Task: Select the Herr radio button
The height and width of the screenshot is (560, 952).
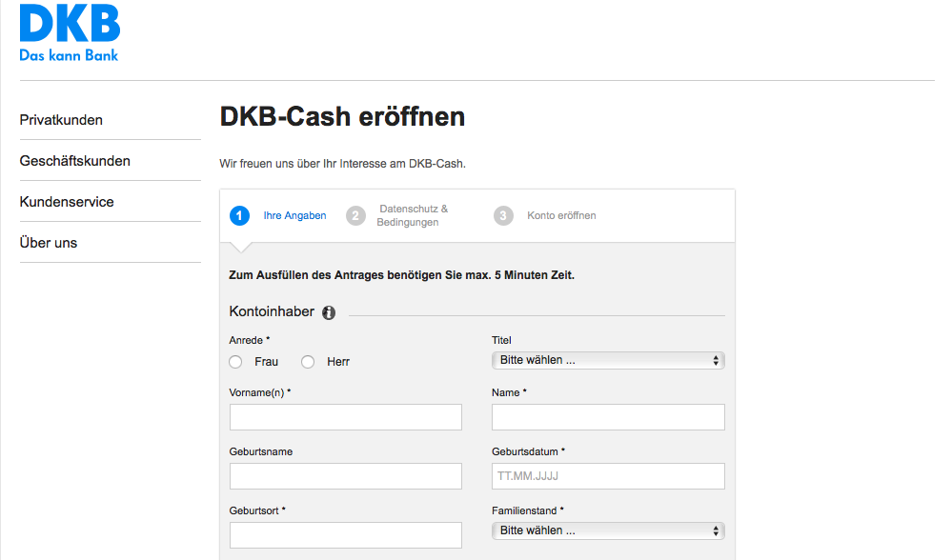Action: coord(308,362)
